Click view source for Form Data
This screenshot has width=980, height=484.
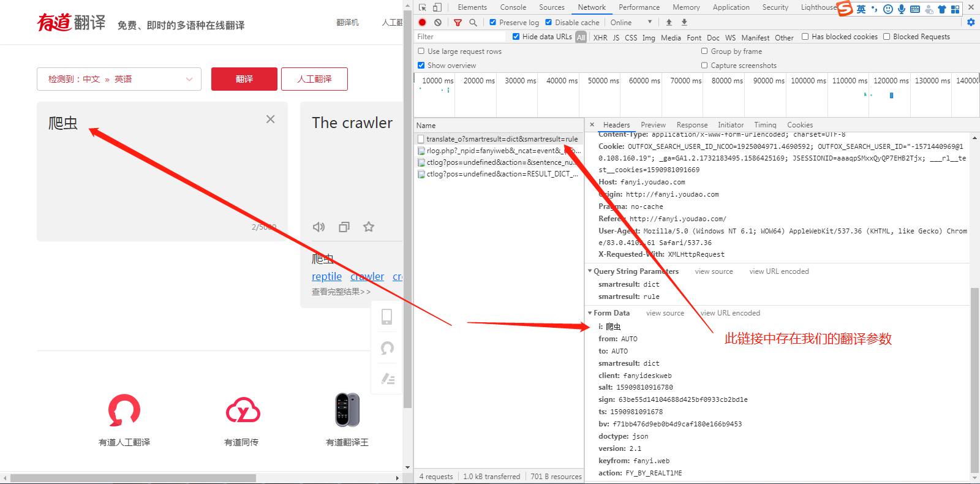tap(665, 313)
